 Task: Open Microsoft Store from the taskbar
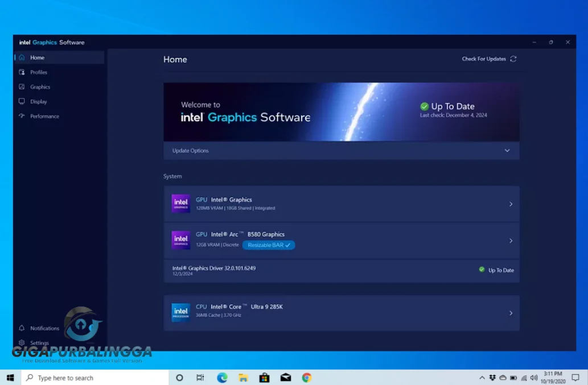(x=264, y=378)
